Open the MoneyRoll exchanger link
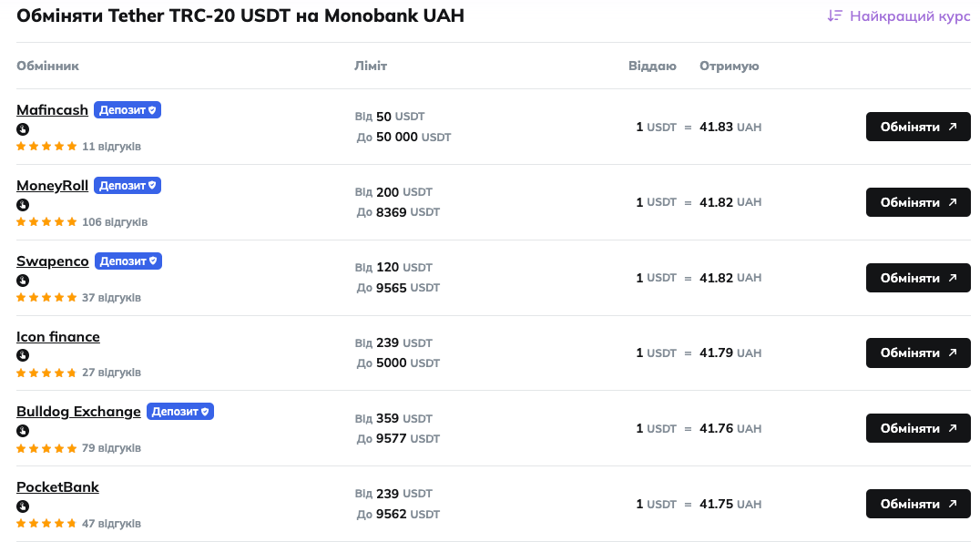The height and width of the screenshot is (542, 980). [53, 186]
